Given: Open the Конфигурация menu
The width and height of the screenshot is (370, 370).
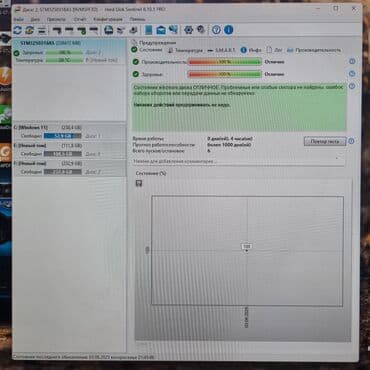Looking at the screenshot, I should [x=108, y=19].
